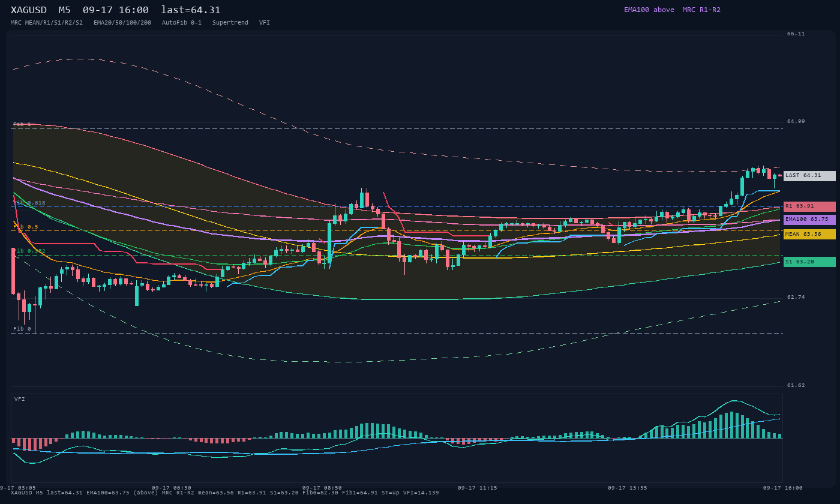Select the M5 timeframe label in header

click(65, 10)
